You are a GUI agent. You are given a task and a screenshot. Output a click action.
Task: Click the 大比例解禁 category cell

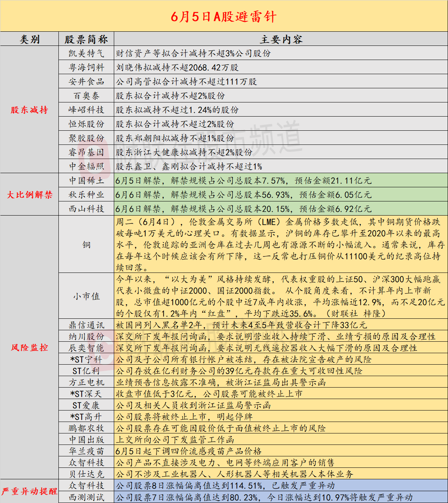coord(29,195)
